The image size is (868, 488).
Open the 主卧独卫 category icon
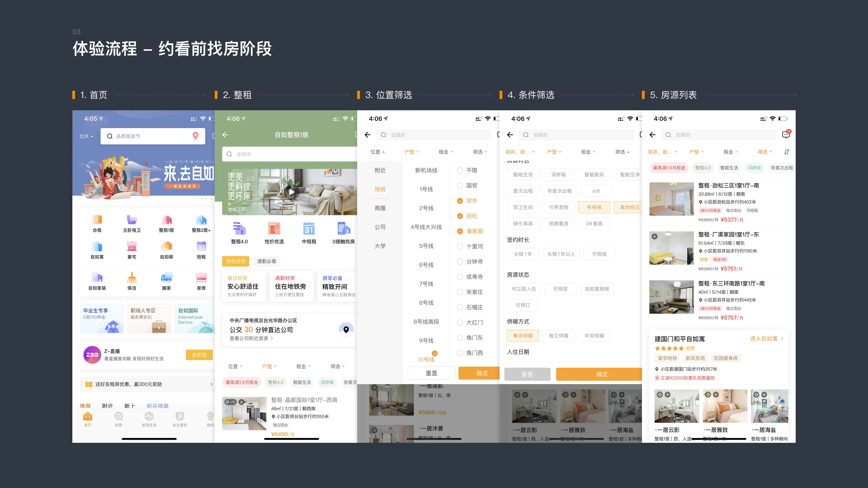point(132,220)
